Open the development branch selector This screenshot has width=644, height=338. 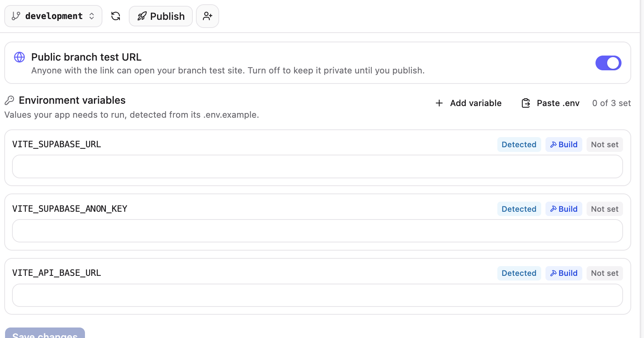pyautogui.click(x=53, y=16)
